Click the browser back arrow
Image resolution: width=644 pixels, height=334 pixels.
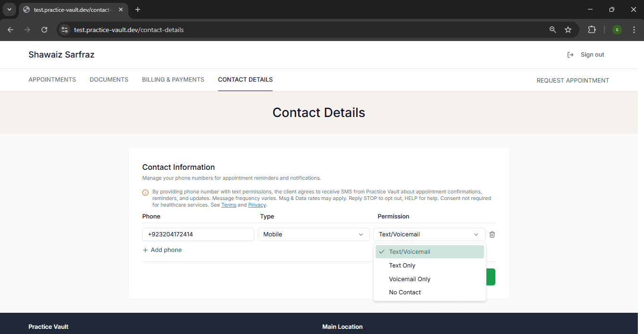point(10,29)
